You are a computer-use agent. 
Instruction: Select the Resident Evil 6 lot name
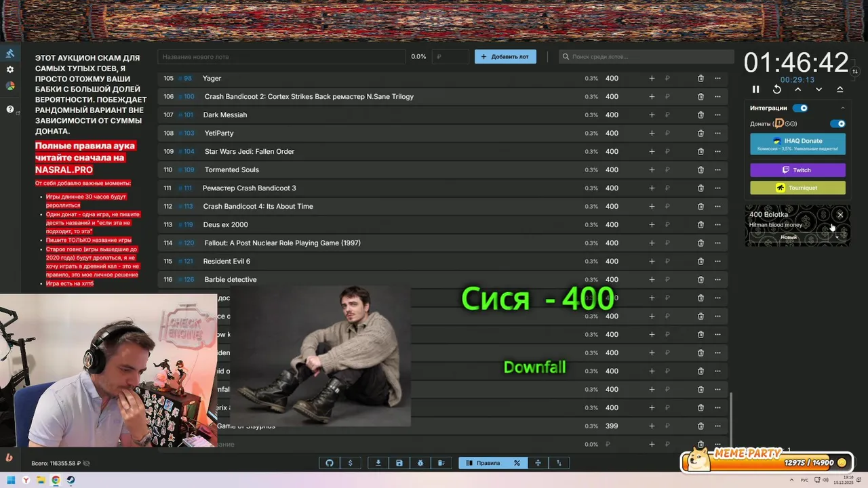[x=226, y=262]
